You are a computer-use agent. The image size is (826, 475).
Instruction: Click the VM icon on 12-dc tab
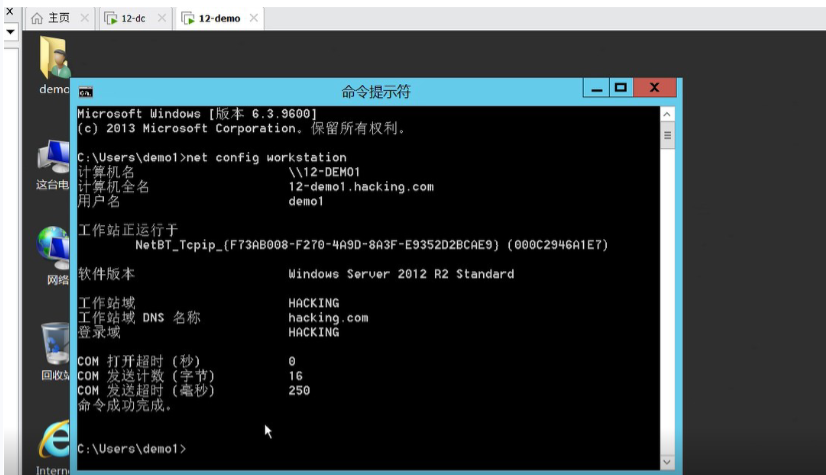(x=111, y=19)
